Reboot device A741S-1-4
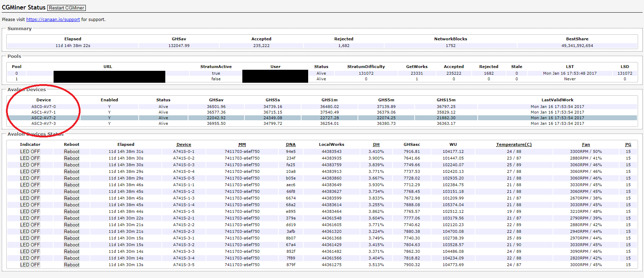This screenshot has width=644, height=278. (71, 205)
